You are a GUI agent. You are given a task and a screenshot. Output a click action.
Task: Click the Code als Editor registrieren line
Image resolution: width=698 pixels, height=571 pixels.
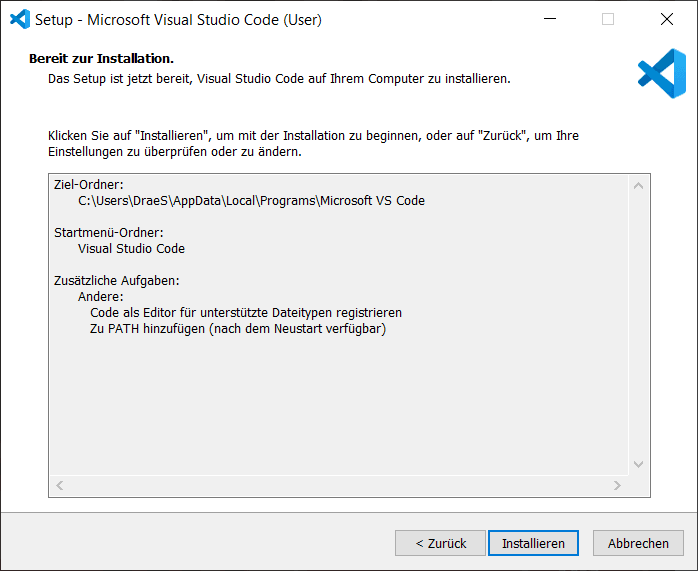(245, 312)
